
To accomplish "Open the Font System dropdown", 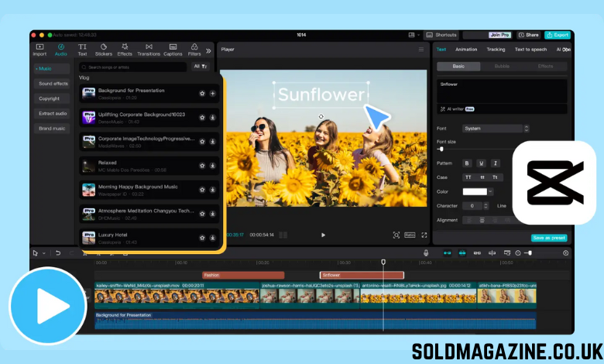I will pos(496,129).
